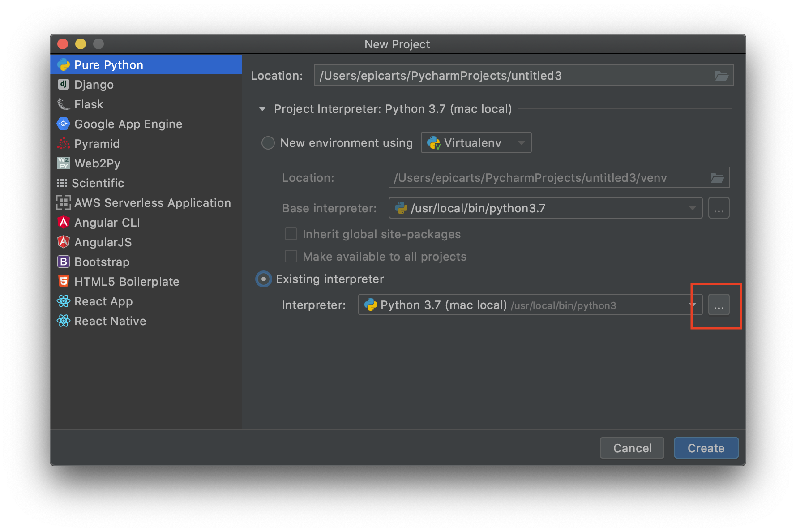Click the AWS Serverless Application icon
The image size is (796, 532).
64,202
